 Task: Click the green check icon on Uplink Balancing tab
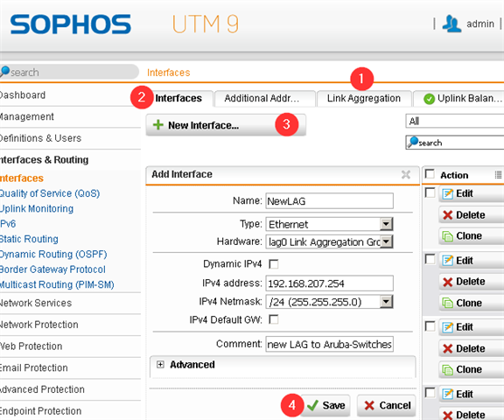429,99
